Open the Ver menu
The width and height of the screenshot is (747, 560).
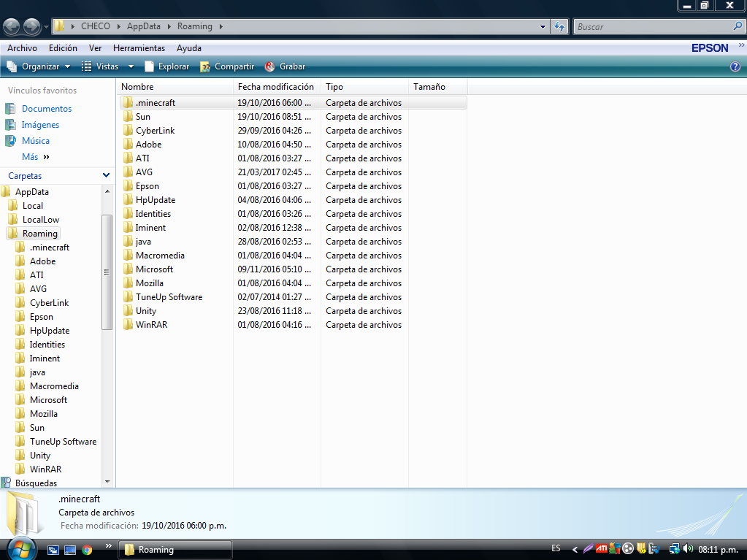click(95, 48)
